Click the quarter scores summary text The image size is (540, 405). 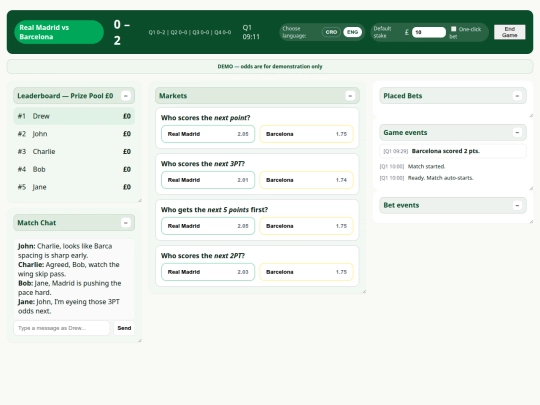click(x=190, y=32)
